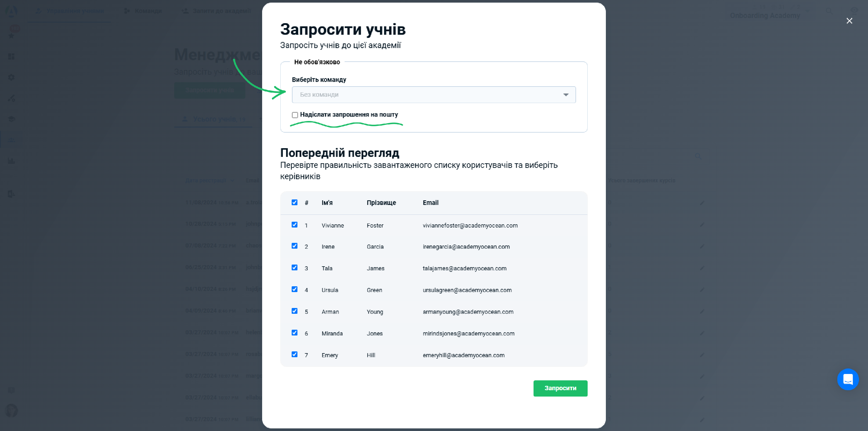
Task: Open the dashboard tiles sidebar icon
Action: [12, 56]
